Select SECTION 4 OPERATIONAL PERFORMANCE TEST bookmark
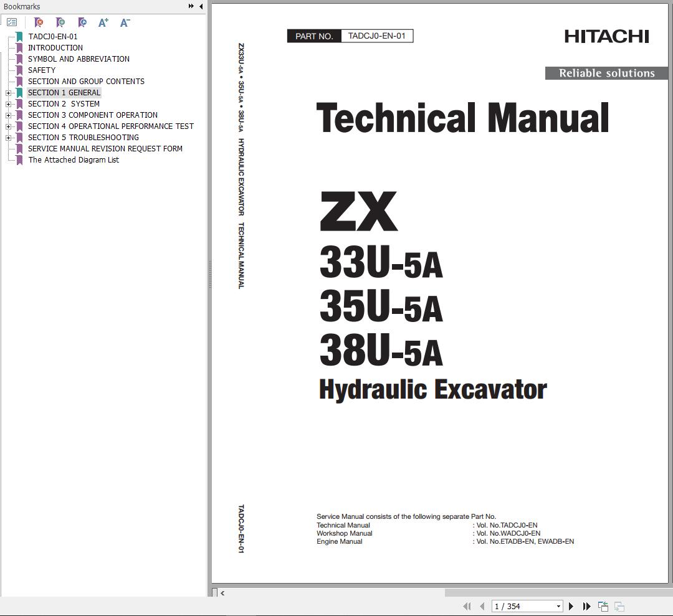This screenshot has width=673, height=616. 111,126
